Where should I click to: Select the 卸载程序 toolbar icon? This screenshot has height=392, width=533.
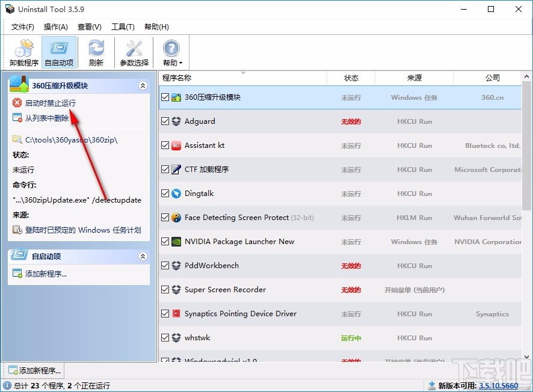tap(23, 52)
